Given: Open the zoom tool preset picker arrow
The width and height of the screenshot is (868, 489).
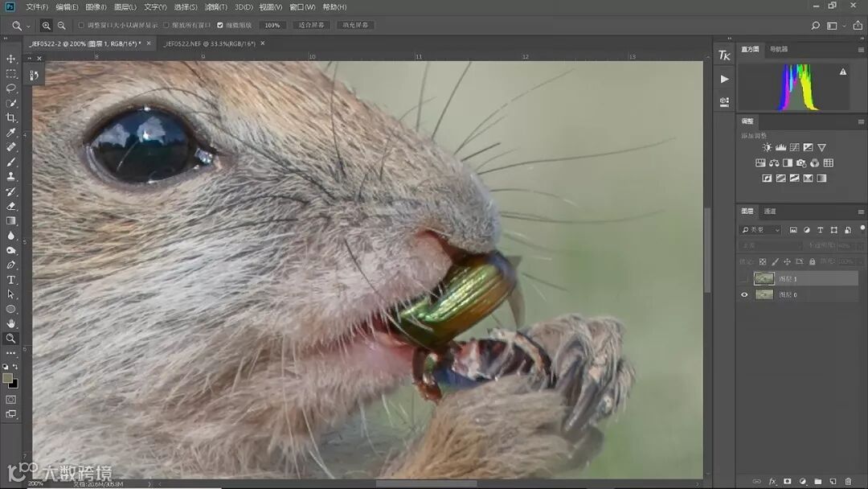Looking at the screenshot, I should (x=29, y=26).
